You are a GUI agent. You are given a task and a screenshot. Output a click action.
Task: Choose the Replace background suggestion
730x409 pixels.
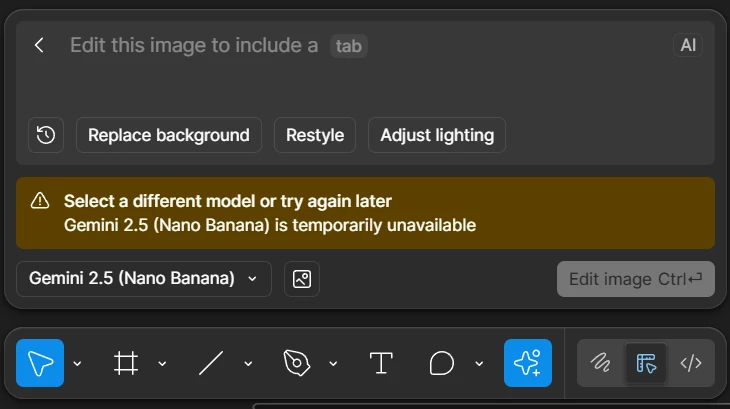tap(169, 135)
